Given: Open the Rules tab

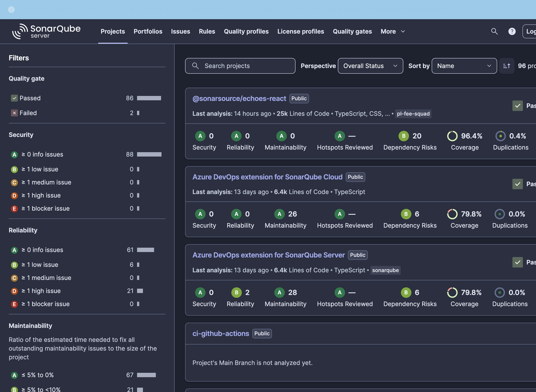Looking at the screenshot, I should (207, 32).
